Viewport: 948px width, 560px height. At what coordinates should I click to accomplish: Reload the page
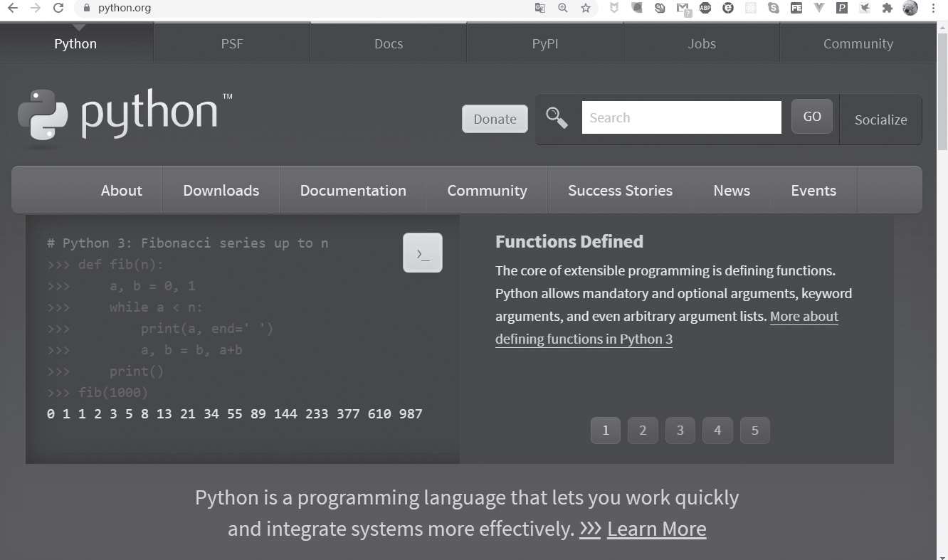point(58,9)
